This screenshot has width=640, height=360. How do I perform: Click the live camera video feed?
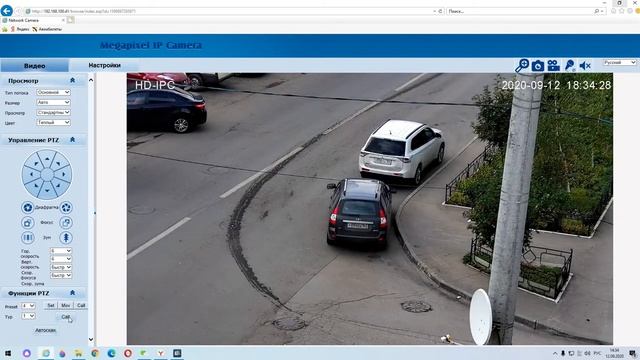369,209
